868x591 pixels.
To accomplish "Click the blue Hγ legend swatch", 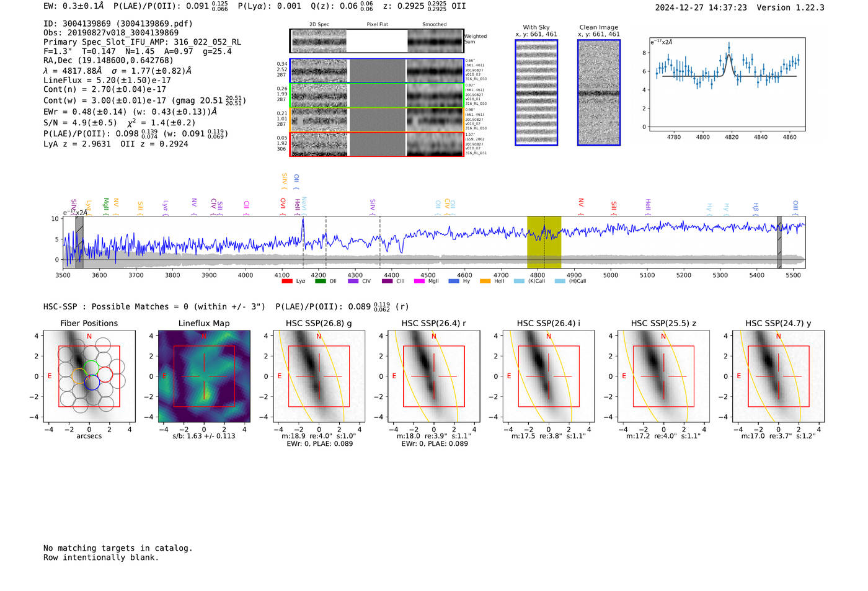I will (454, 281).
